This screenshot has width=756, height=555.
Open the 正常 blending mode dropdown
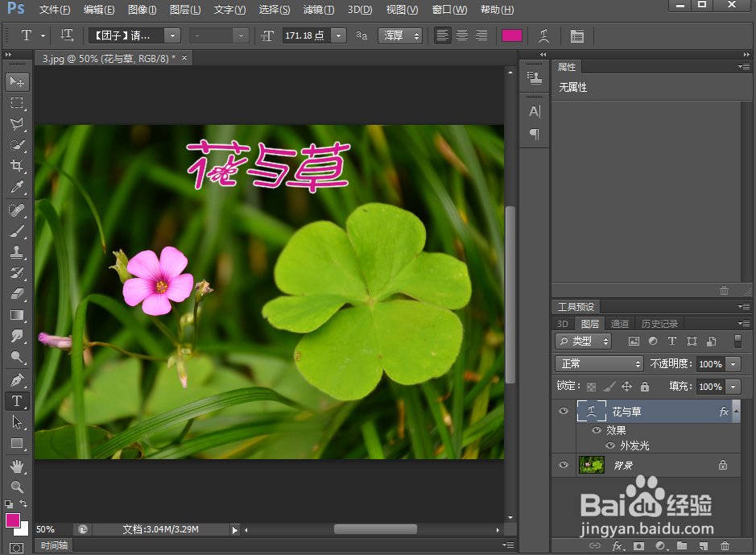click(x=599, y=364)
